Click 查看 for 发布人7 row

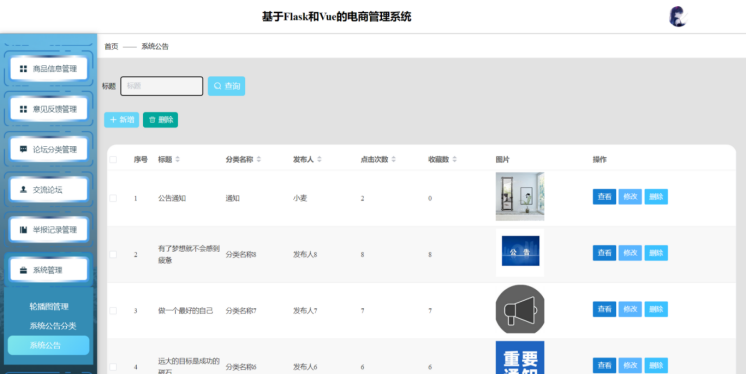(x=604, y=309)
